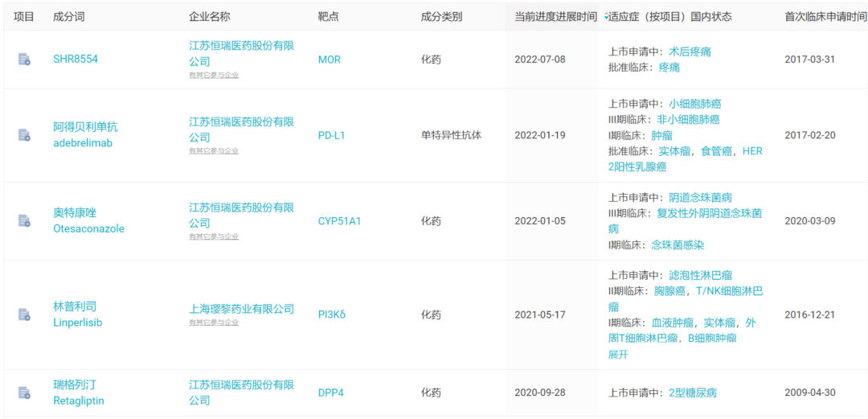
Task: Open 江苏恒瑞医药 company in SHR8554 row
Action: pos(241,52)
